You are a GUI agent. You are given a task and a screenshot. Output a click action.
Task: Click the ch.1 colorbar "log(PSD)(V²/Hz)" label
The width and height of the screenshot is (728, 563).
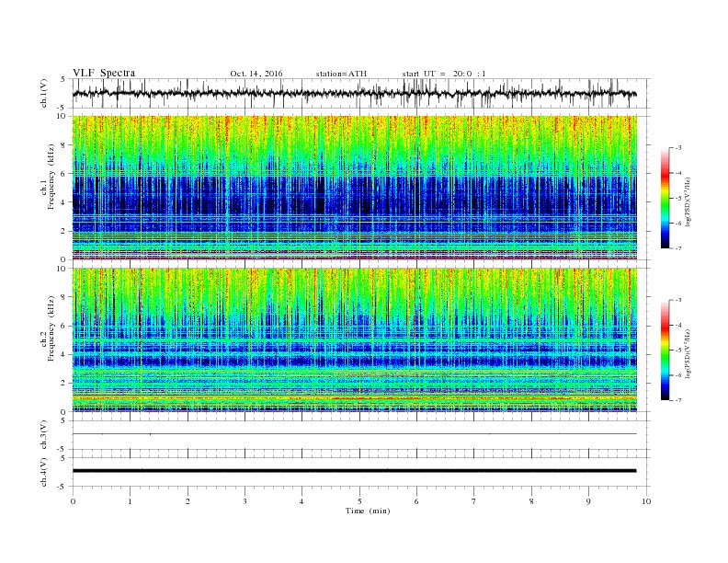point(688,201)
